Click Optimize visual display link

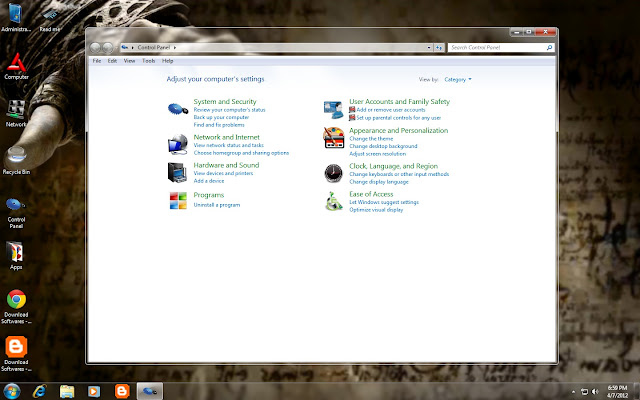376,210
